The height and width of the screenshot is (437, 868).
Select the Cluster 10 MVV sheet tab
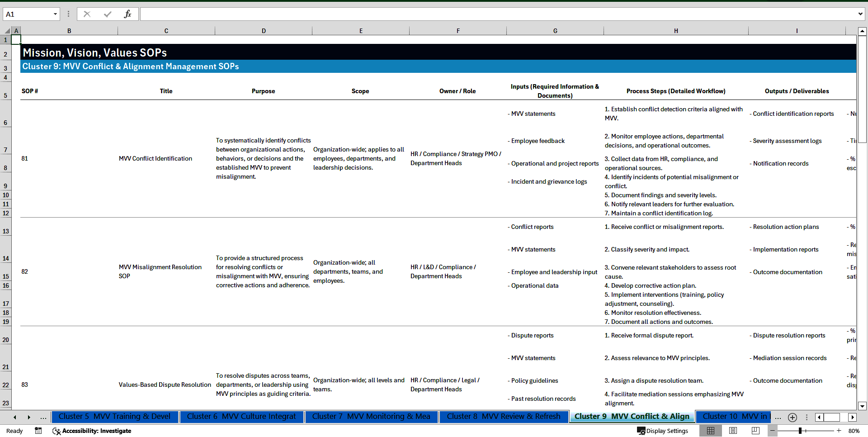733,417
